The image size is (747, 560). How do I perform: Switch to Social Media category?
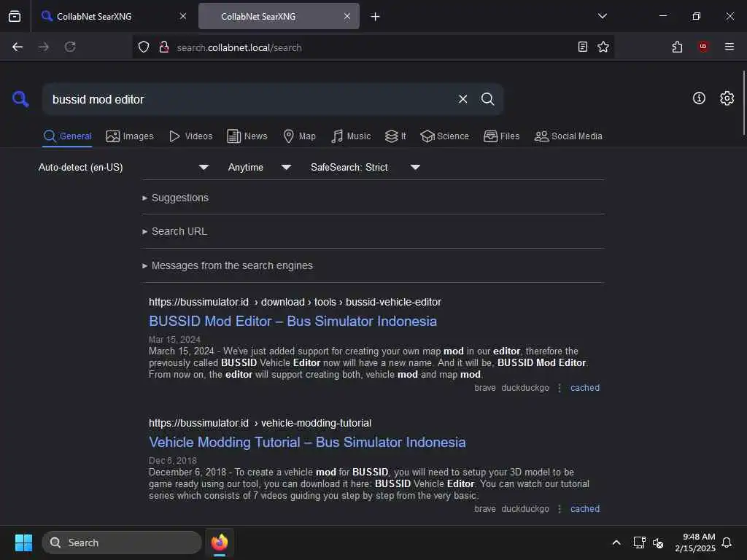[x=568, y=136]
